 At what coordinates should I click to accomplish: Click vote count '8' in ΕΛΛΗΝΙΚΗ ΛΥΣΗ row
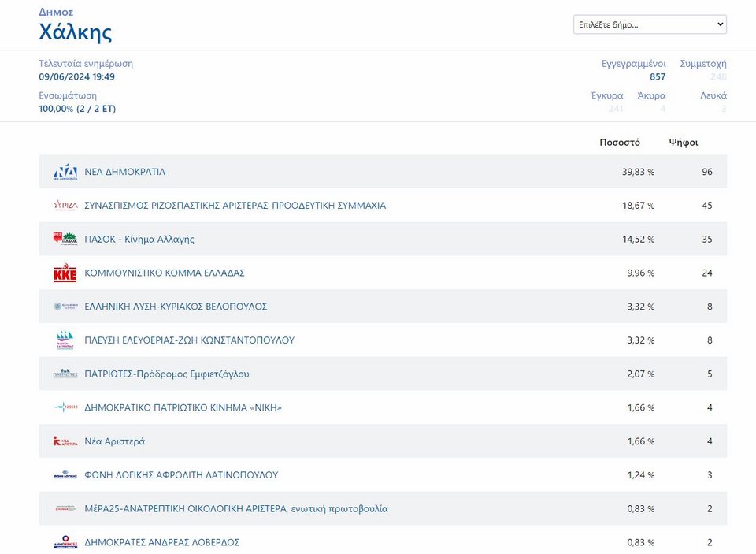(x=710, y=307)
